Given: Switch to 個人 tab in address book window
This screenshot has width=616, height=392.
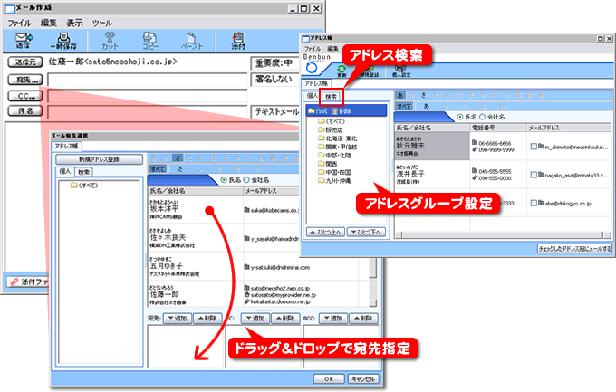Looking at the screenshot, I should pos(312,96).
